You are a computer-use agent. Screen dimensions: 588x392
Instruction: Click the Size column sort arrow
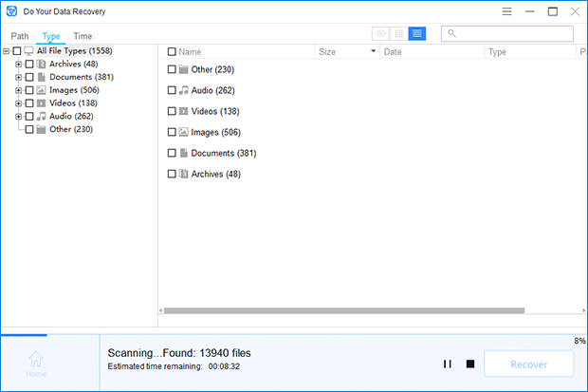pyautogui.click(x=373, y=51)
